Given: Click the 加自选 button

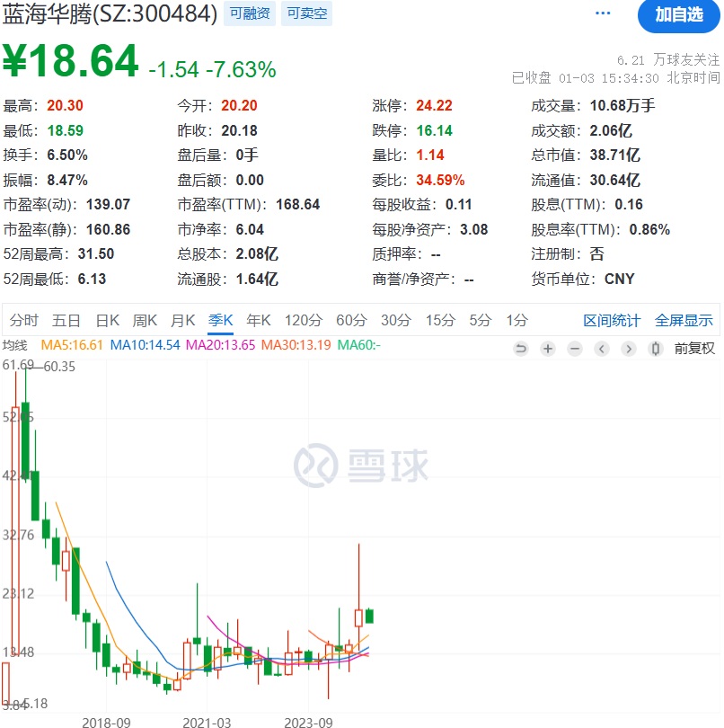Looking at the screenshot, I should click(679, 15).
